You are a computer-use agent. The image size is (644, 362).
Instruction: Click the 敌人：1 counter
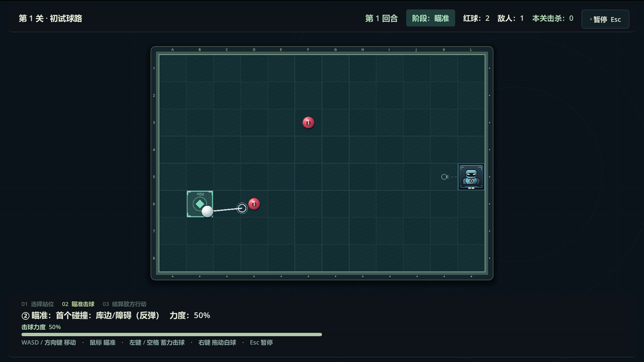click(511, 18)
